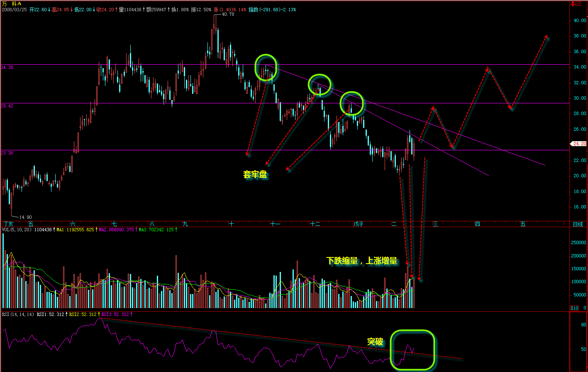Click the MA1:1192555.625 volume average label
This screenshot has height=372, width=588.
[75, 230]
